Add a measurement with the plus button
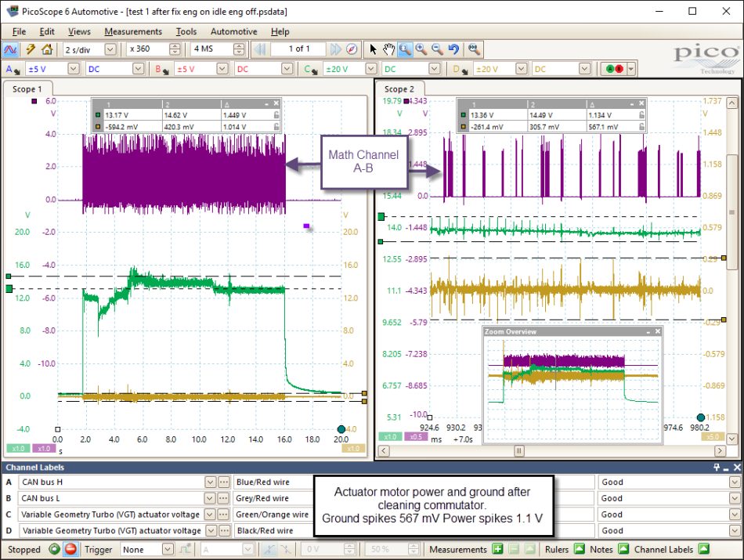744x560 pixels. coord(497,549)
